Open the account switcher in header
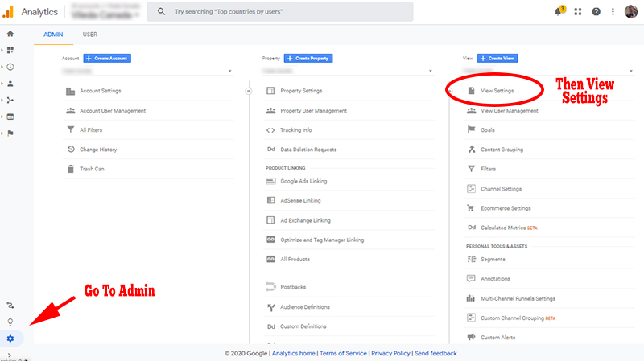The height and width of the screenshot is (361, 644). 105,11
